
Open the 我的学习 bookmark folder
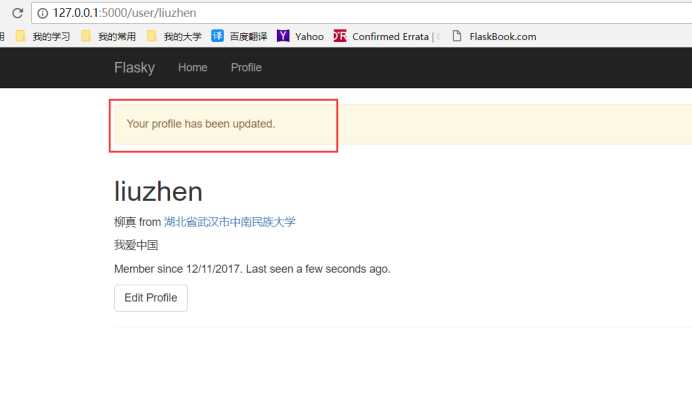click(x=43, y=36)
